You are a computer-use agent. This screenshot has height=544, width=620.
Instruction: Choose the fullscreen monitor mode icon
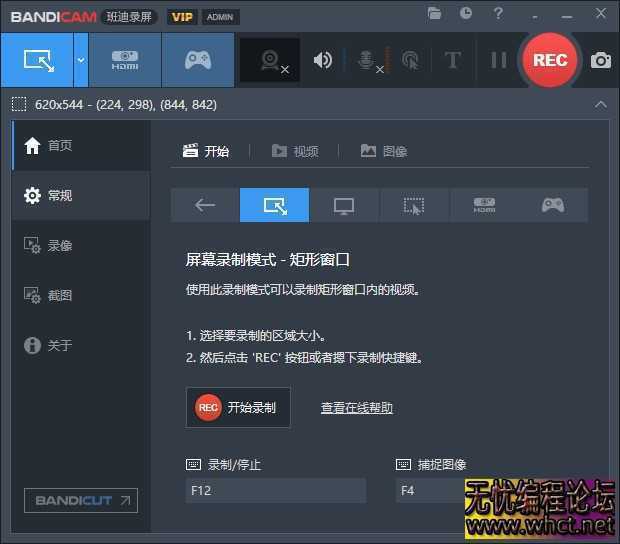344,205
